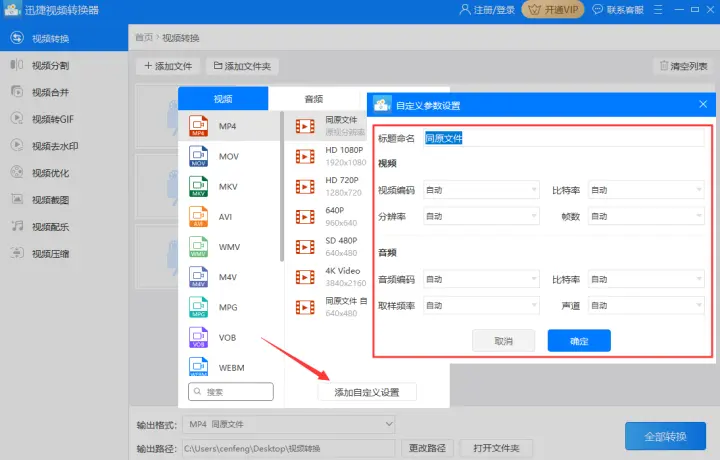The height and width of the screenshot is (460, 720).
Task: Choose 640P 960x640 preset
Action: [x=331, y=217]
